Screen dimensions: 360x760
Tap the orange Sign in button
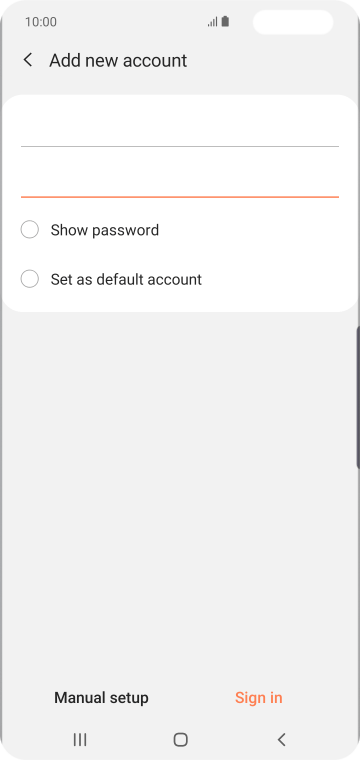[259, 697]
